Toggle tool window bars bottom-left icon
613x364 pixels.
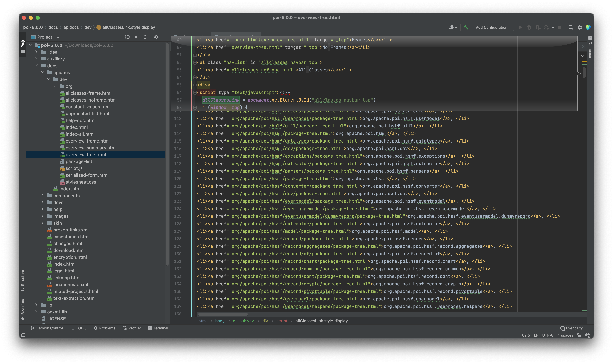coord(23,335)
